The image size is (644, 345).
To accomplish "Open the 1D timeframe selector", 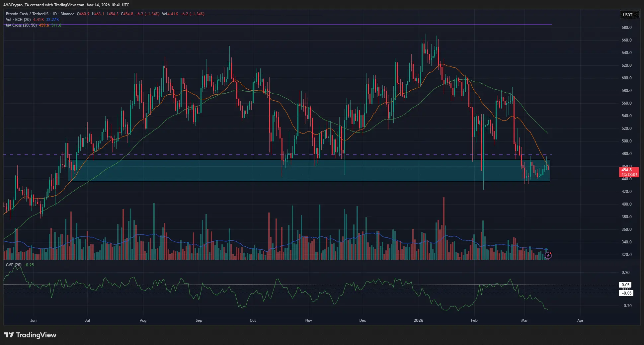I will (x=54, y=14).
